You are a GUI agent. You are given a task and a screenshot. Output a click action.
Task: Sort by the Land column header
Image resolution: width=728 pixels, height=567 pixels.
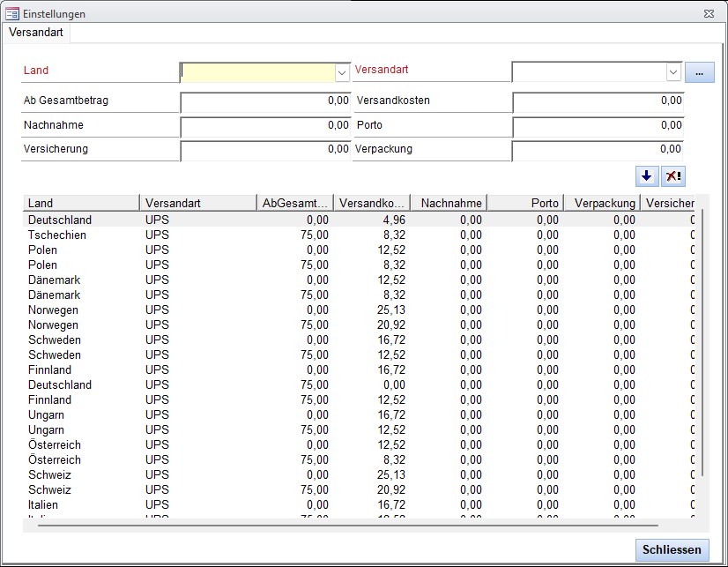(81, 204)
